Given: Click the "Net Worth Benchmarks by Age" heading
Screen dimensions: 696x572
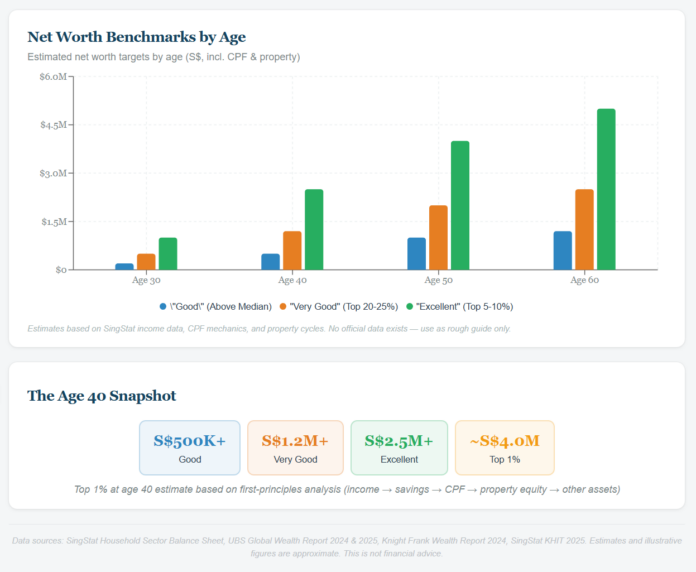Looking at the screenshot, I should pos(136,37).
